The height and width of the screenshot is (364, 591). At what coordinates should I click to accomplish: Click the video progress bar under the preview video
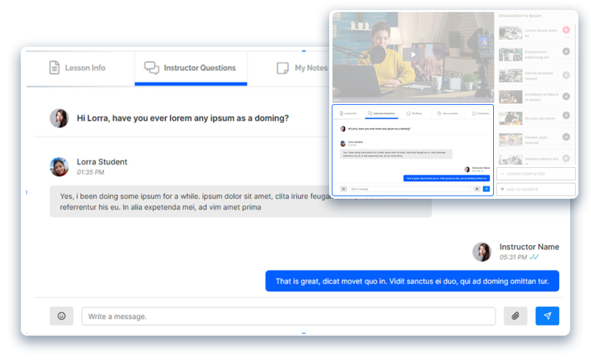pyautogui.click(x=413, y=100)
